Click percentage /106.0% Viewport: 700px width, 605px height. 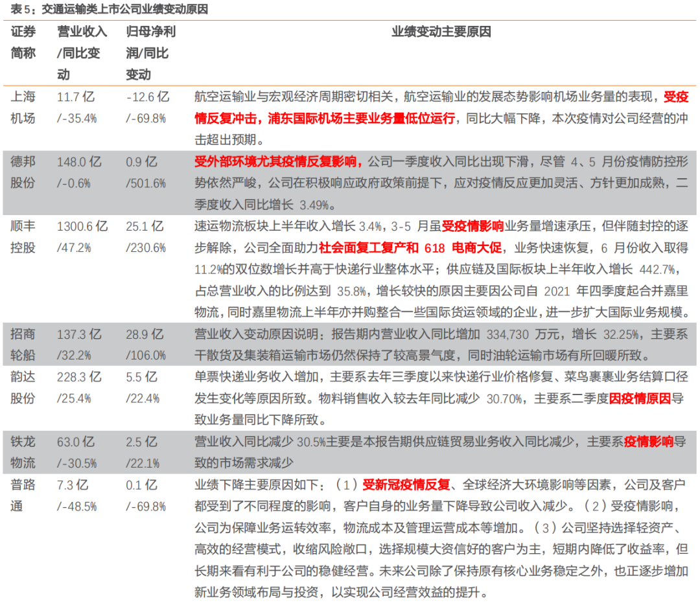tap(146, 356)
